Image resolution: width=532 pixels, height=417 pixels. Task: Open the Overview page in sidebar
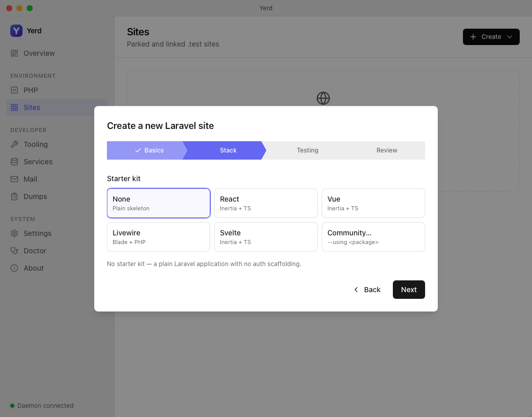[x=57, y=53]
